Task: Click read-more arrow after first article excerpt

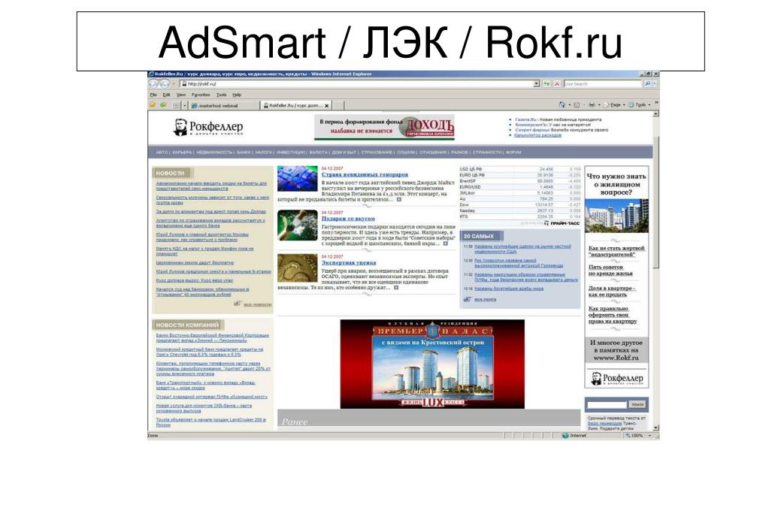Action: tap(398, 200)
